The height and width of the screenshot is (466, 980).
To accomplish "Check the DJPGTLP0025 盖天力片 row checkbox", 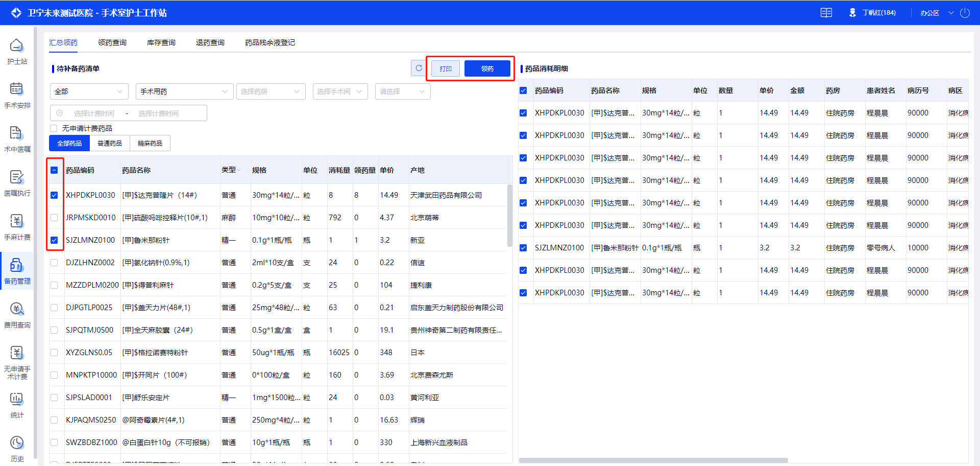I will pos(54,308).
